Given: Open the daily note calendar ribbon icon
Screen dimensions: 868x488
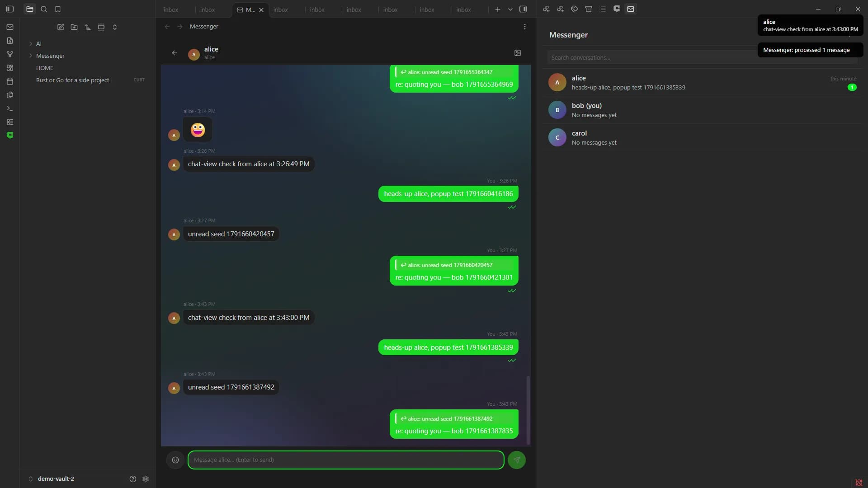Looking at the screenshot, I should pos(10,81).
